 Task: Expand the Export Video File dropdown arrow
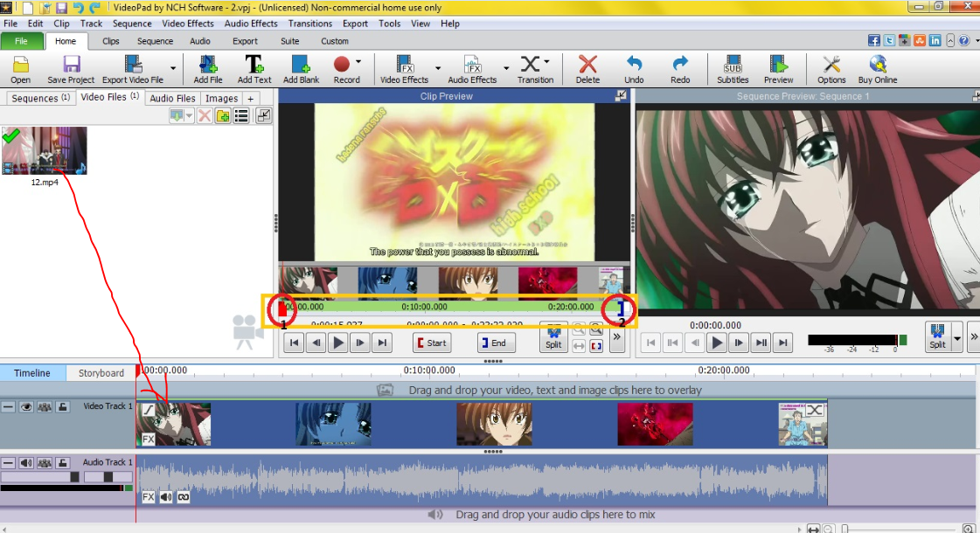coord(173,68)
